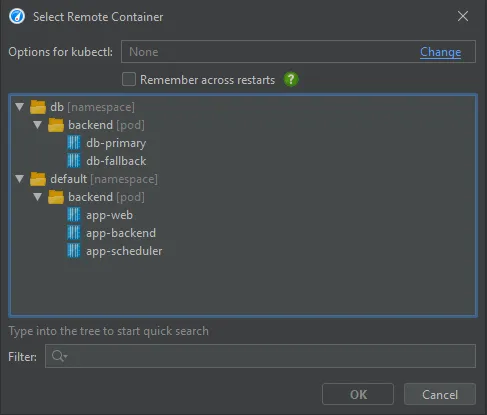Click the container icon beside db-fallback
The image size is (487, 415).
pyautogui.click(x=74, y=161)
